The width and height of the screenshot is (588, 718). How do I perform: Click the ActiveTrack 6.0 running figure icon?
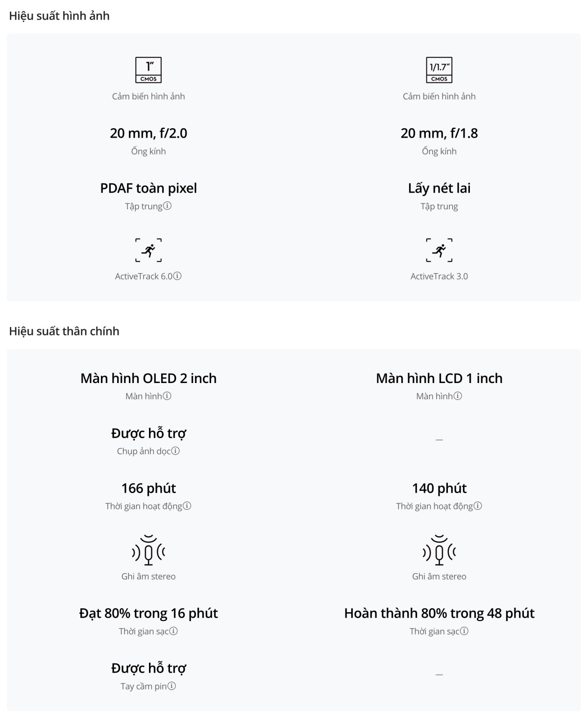point(148,250)
